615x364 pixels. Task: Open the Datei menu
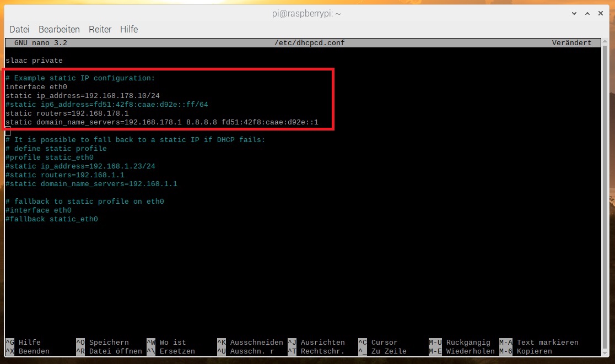coord(19,29)
